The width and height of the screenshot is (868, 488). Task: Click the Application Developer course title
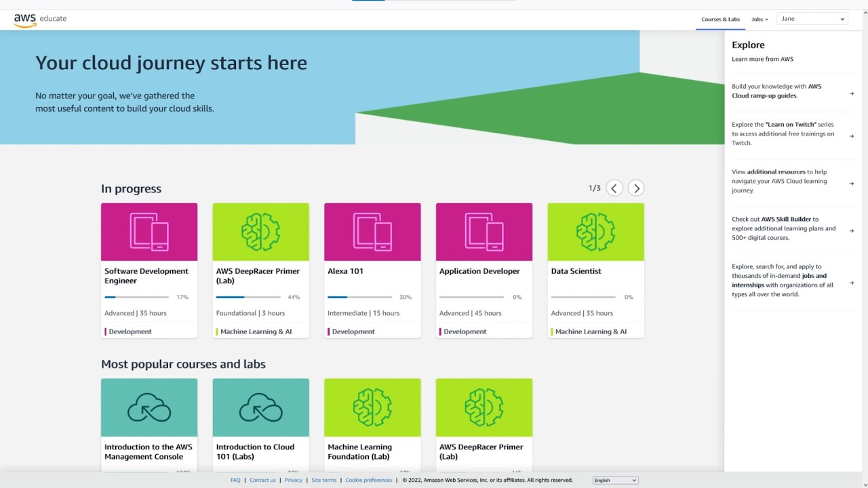coord(479,271)
